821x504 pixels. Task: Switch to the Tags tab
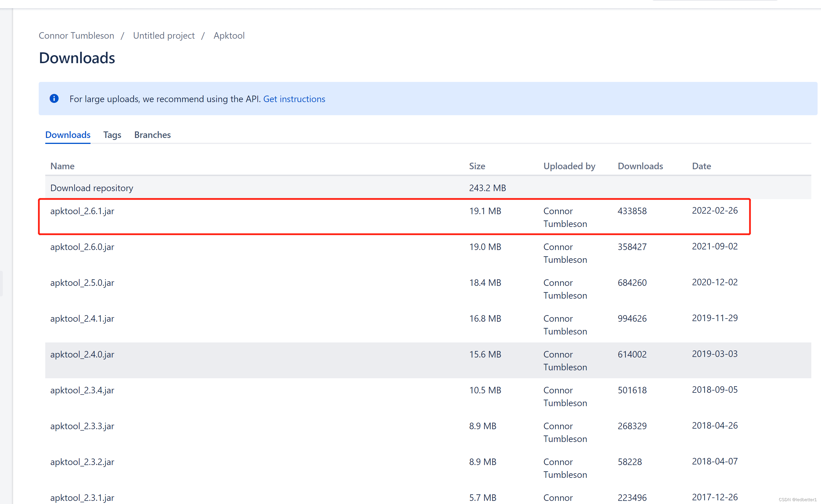pos(112,135)
